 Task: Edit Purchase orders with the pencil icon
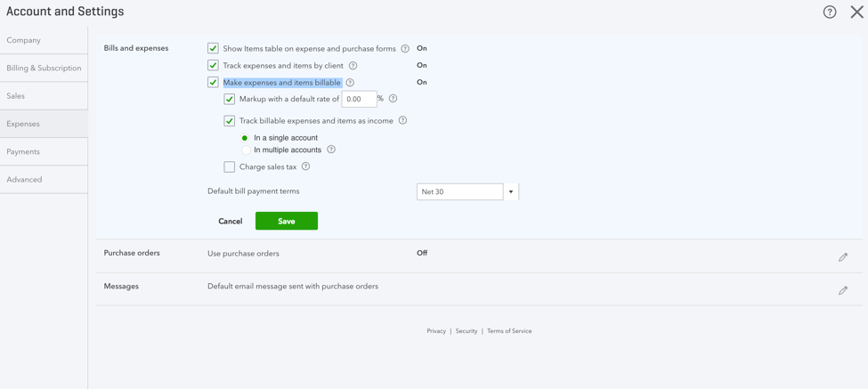[842, 257]
